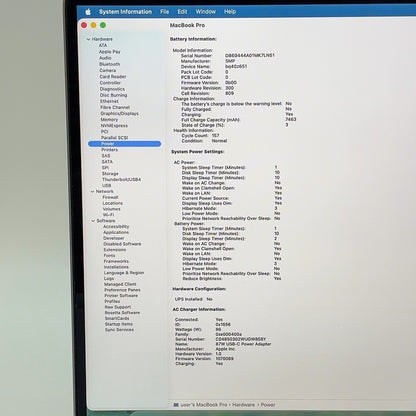416x416 pixels.
Task: Click user's MacBook Pro in path bar
Action: pos(204,405)
